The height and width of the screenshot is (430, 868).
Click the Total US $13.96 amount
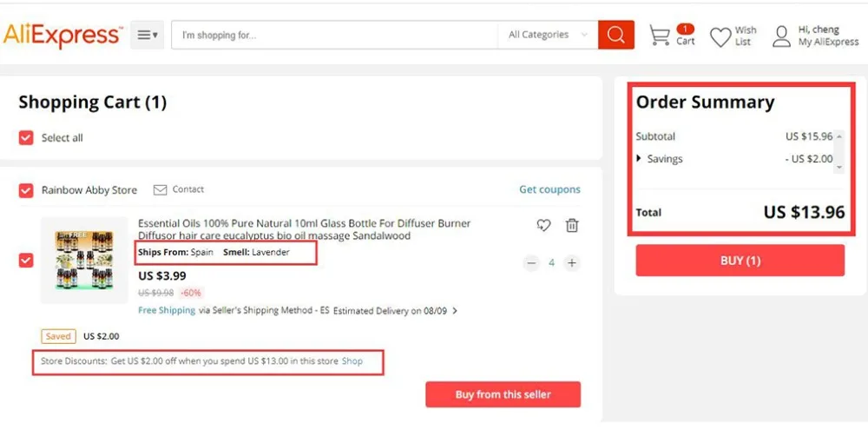coord(805,212)
